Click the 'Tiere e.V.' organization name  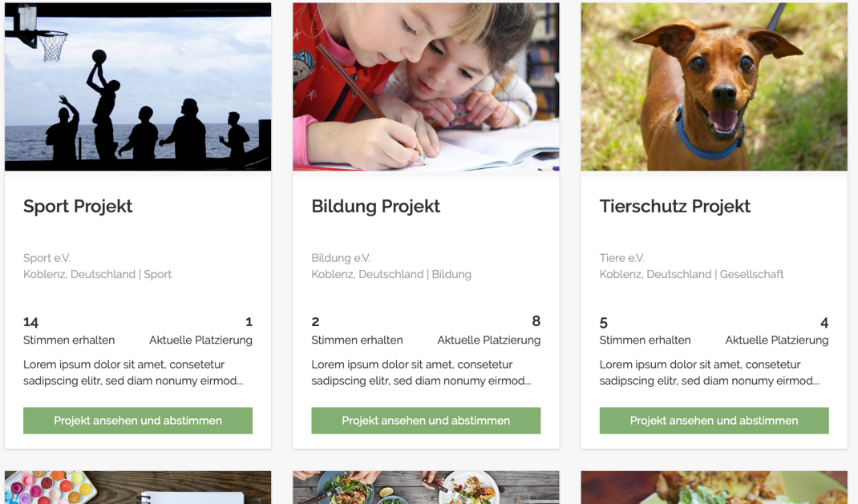[x=622, y=258]
